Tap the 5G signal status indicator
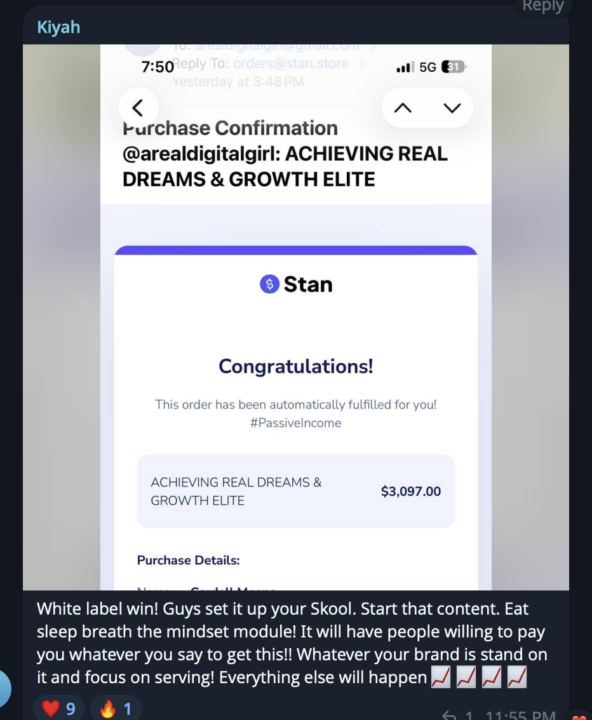592x720 pixels. pyautogui.click(x=427, y=67)
